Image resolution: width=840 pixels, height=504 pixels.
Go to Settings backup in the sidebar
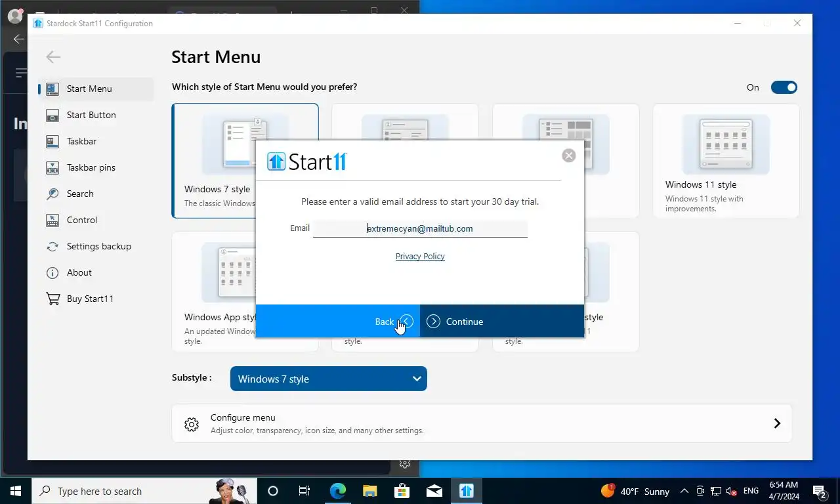[x=96, y=246]
